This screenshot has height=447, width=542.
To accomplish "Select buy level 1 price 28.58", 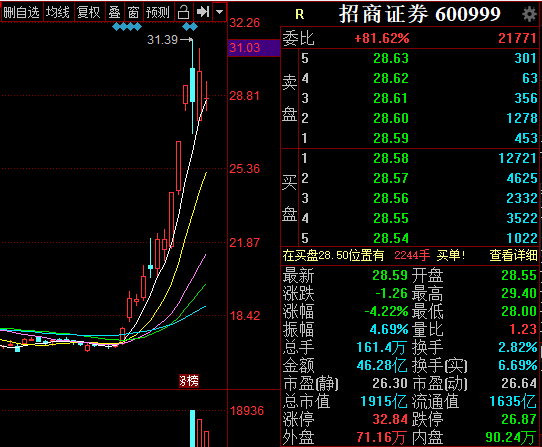I will point(391,158).
